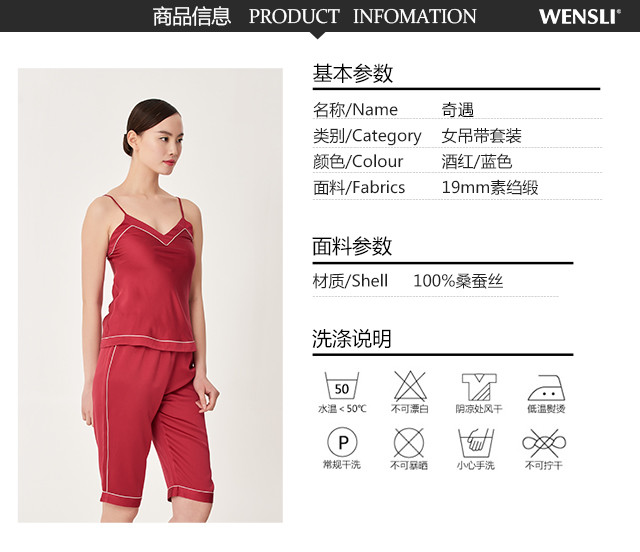
Task: Click the 50°C water temperature wash icon
Action: tap(342, 385)
